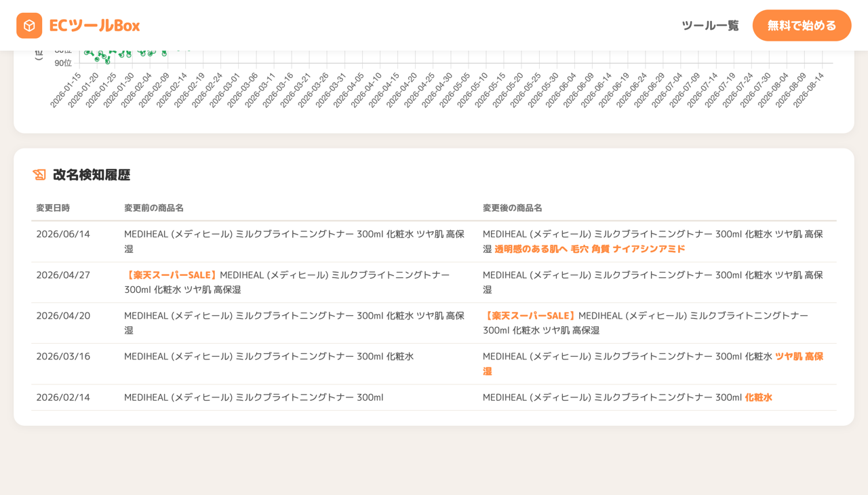Screen dimensions: 868x495
Task: Select the 2026/04/27 date cell
Action: [63, 275]
